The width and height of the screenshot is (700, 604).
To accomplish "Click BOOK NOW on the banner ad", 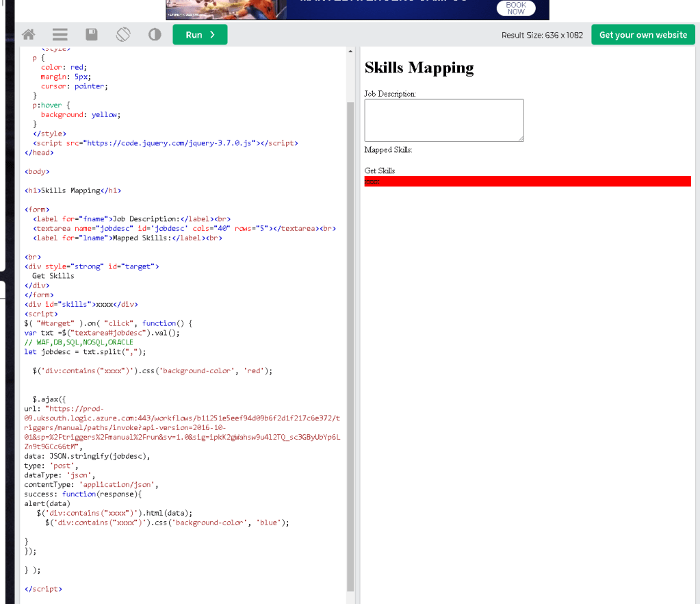I will (516, 8).
